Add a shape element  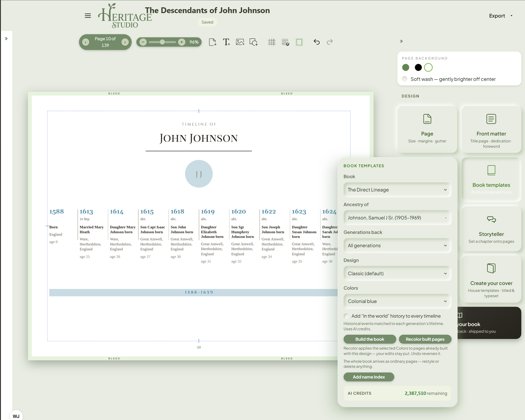pos(254,42)
